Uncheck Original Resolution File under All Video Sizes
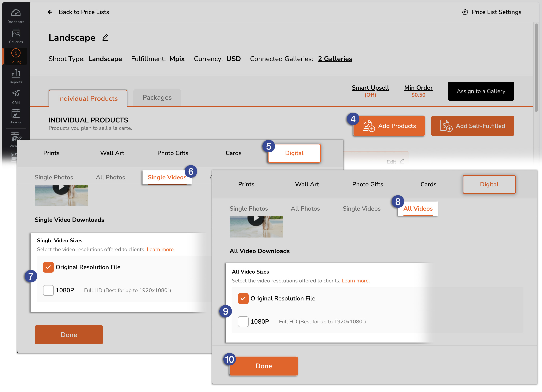Image resolution: width=542 pixels, height=392 pixels. pyautogui.click(x=243, y=298)
